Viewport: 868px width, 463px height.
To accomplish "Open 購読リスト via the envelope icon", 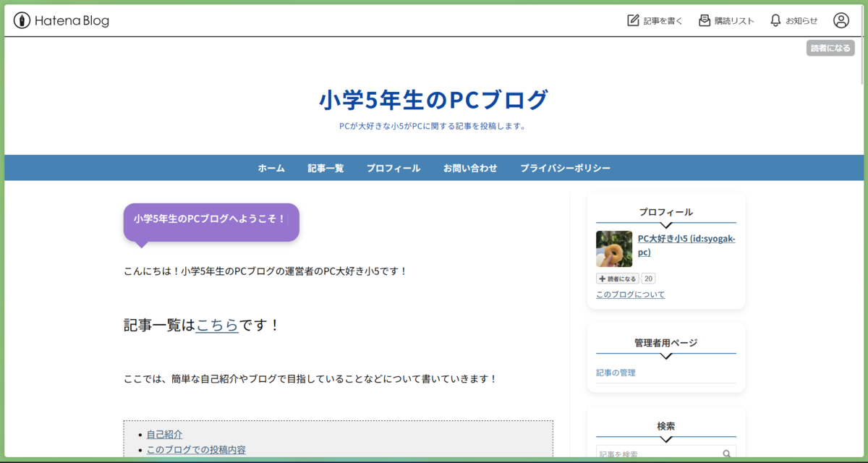I will click(x=704, y=20).
